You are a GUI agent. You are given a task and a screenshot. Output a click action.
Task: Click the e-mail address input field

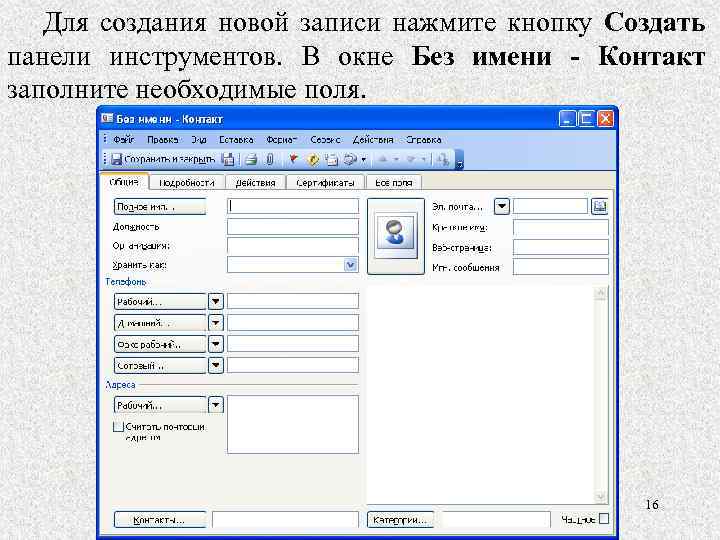coord(551,206)
